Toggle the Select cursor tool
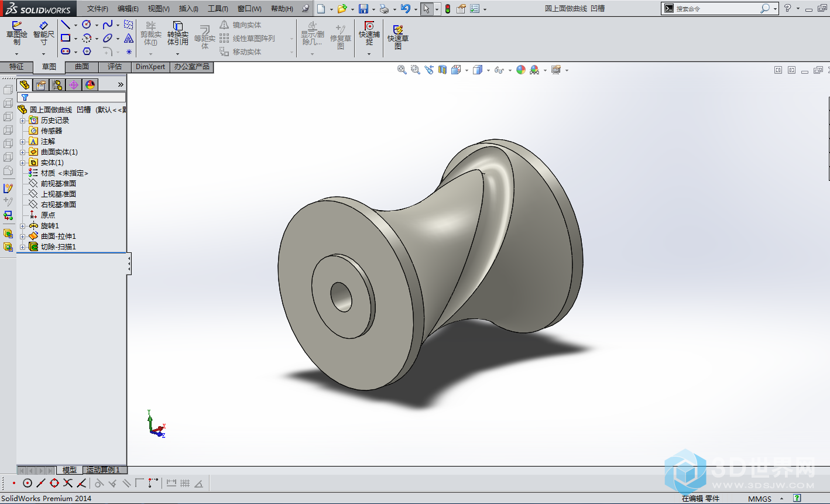This screenshot has width=830, height=504. point(427,9)
